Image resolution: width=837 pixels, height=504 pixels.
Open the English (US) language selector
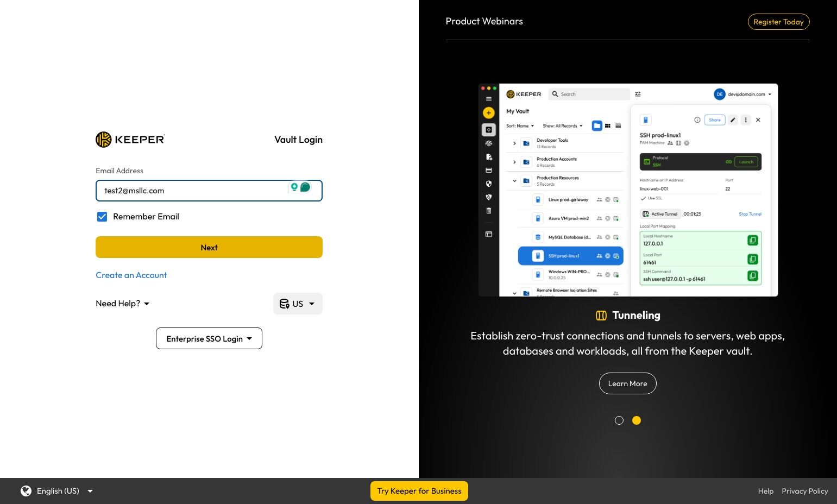[x=57, y=491]
